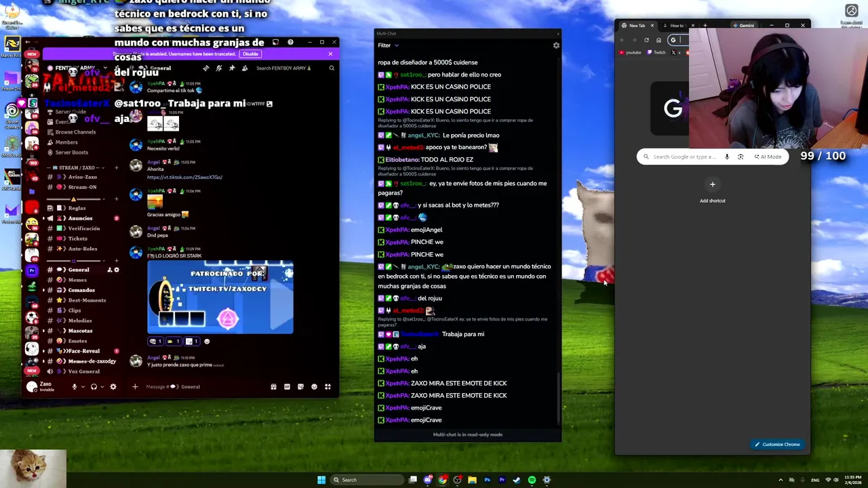Toggle second reaction emoji under image
The width and height of the screenshot is (868, 488).
pos(173,342)
